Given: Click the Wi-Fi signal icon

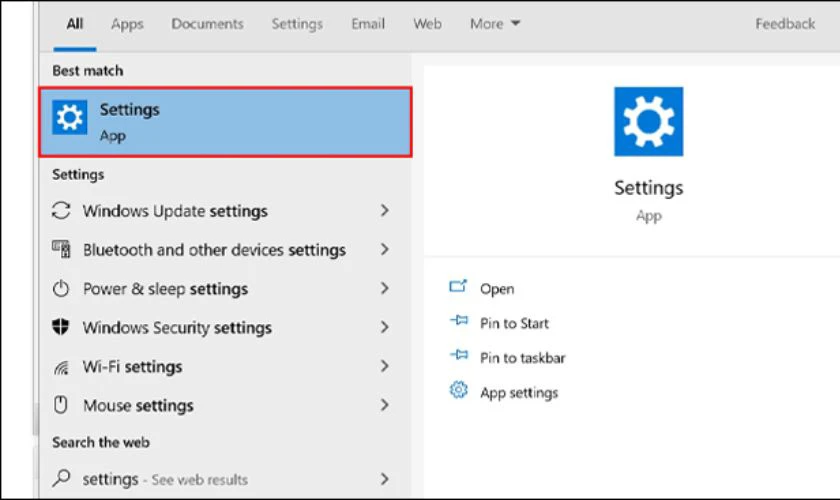Looking at the screenshot, I should (61, 368).
